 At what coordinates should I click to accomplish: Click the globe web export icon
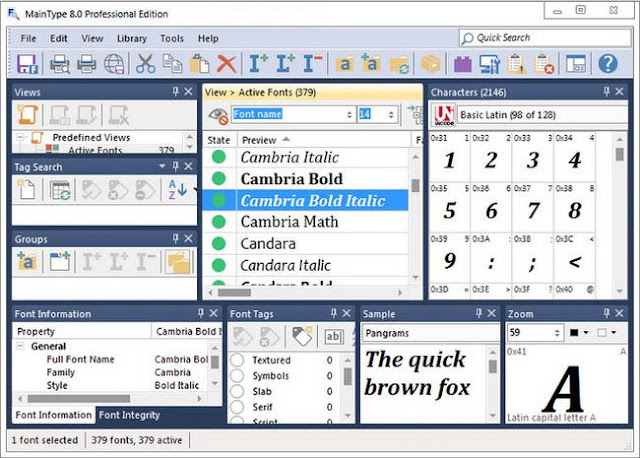coord(114,64)
